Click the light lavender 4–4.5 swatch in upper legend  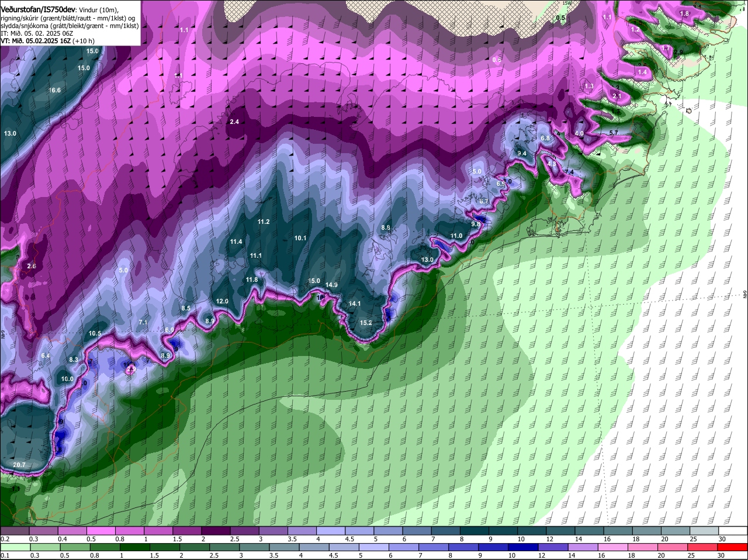tap(331, 531)
